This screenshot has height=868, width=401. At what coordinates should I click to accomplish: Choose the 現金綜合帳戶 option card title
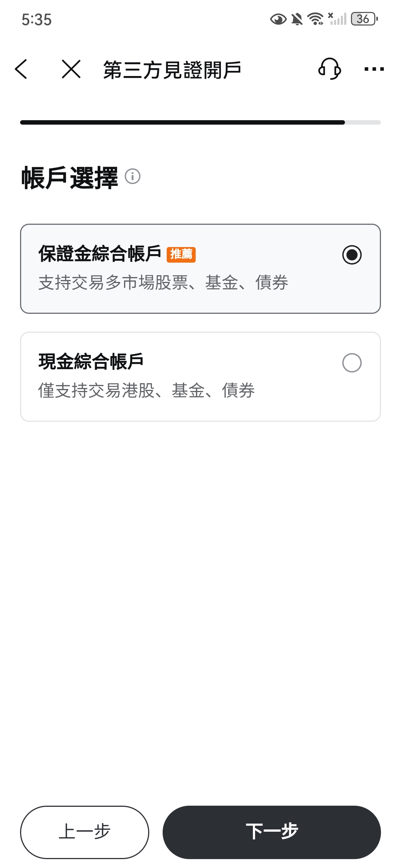91,362
